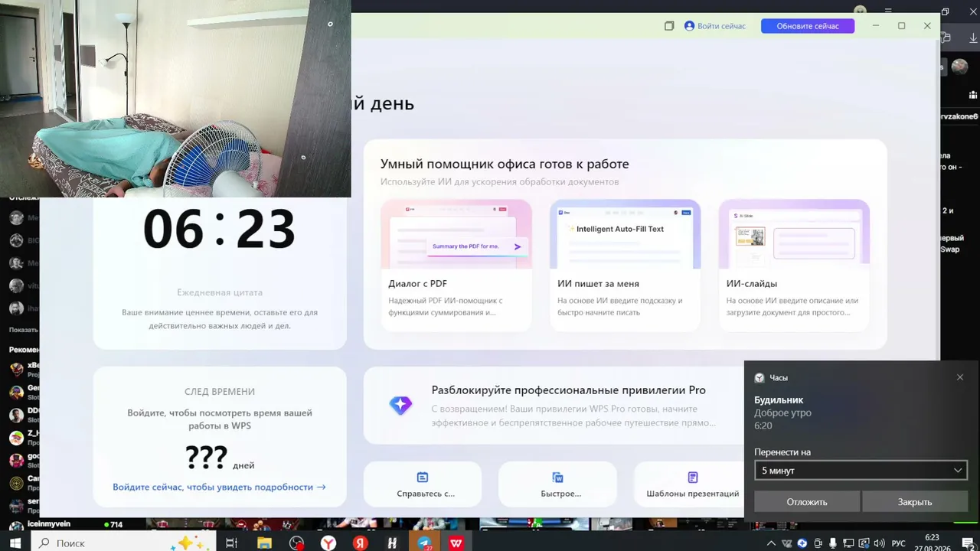The image size is (980, 551).
Task: Open the ИИ-слайды card thumbnail
Action: tap(794, 234)
